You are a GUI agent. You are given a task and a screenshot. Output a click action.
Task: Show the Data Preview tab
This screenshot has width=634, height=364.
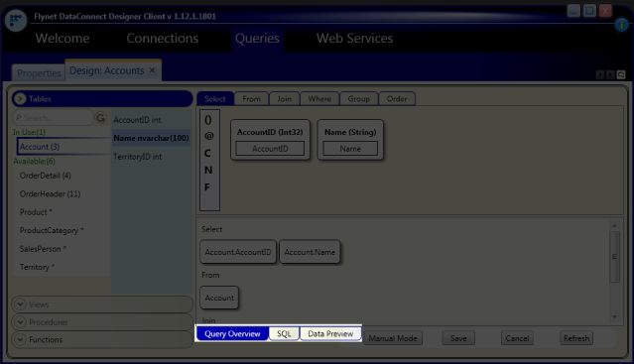coord(330,333)
